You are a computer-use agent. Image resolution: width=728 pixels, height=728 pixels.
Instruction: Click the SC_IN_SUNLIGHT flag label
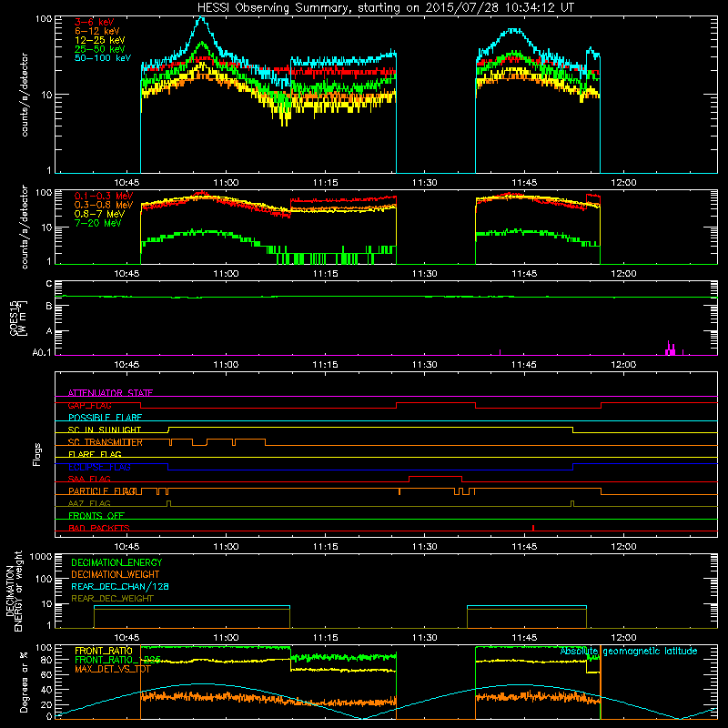[x=105, y=430]
